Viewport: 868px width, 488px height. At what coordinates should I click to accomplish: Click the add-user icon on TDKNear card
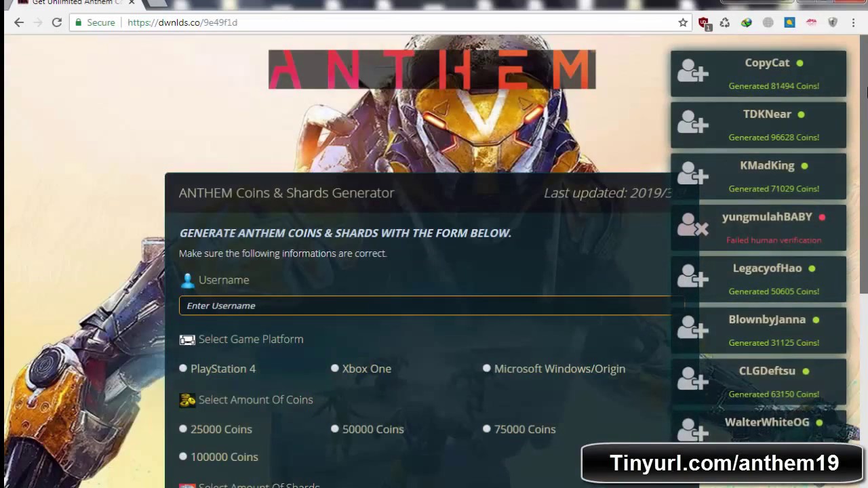693,122
